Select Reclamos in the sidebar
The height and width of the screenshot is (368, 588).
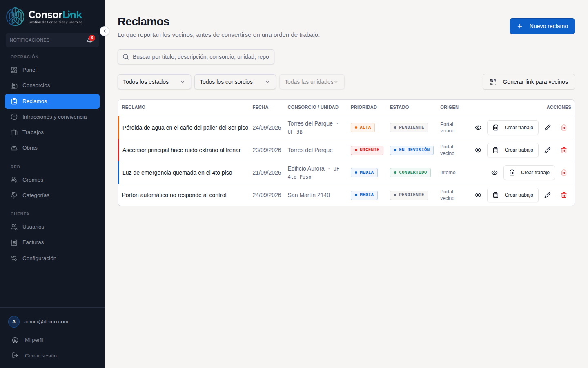click(52, 101)
